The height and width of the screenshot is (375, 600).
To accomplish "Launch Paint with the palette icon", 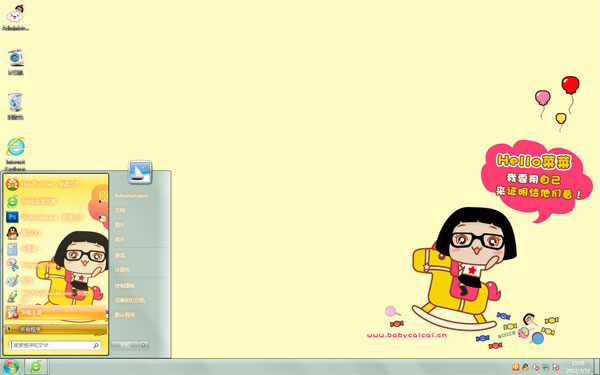I will point(56,280).
